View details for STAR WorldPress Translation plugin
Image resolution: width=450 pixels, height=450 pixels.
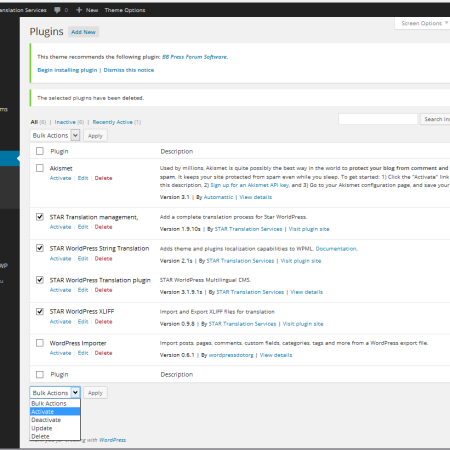click(x=307, y=292)
